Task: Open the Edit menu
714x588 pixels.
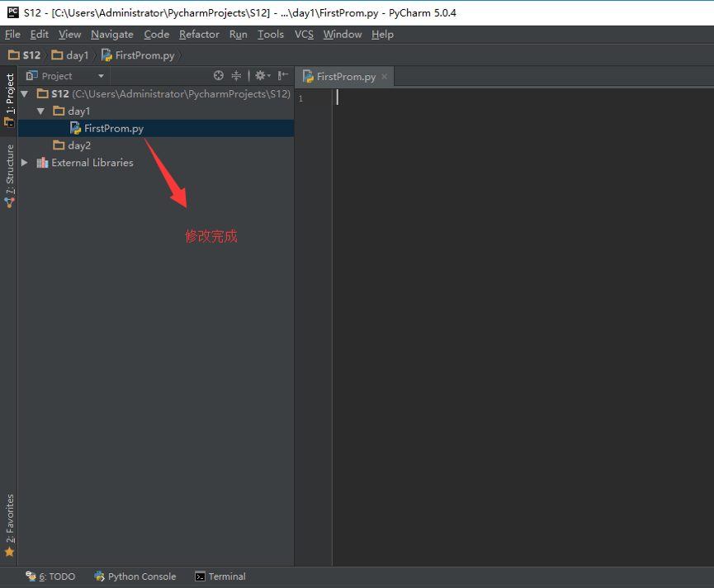Action: (x=39, y=34)
